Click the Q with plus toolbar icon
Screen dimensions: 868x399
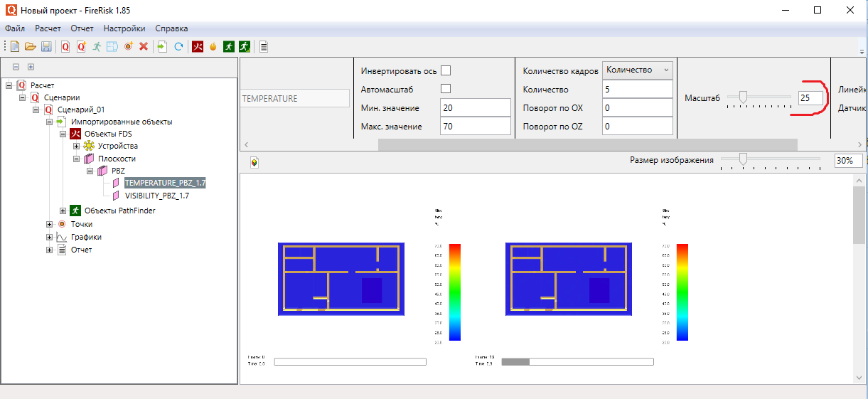(81, 46)
